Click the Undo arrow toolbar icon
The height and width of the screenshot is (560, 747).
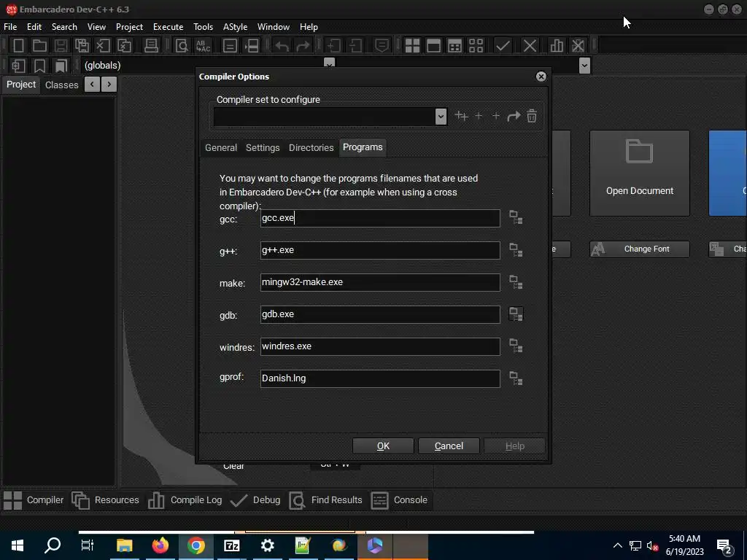pyautogui.click(x=282, y=46)
